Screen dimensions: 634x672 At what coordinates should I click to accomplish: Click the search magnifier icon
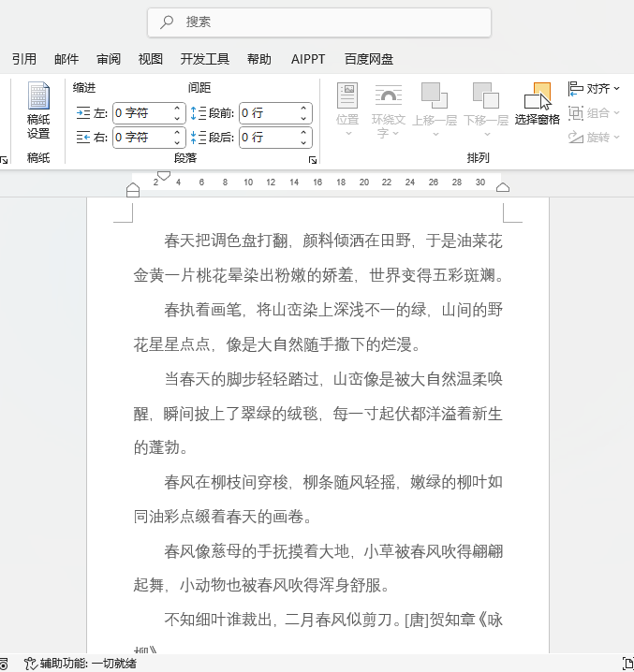[x=167, y=22]
